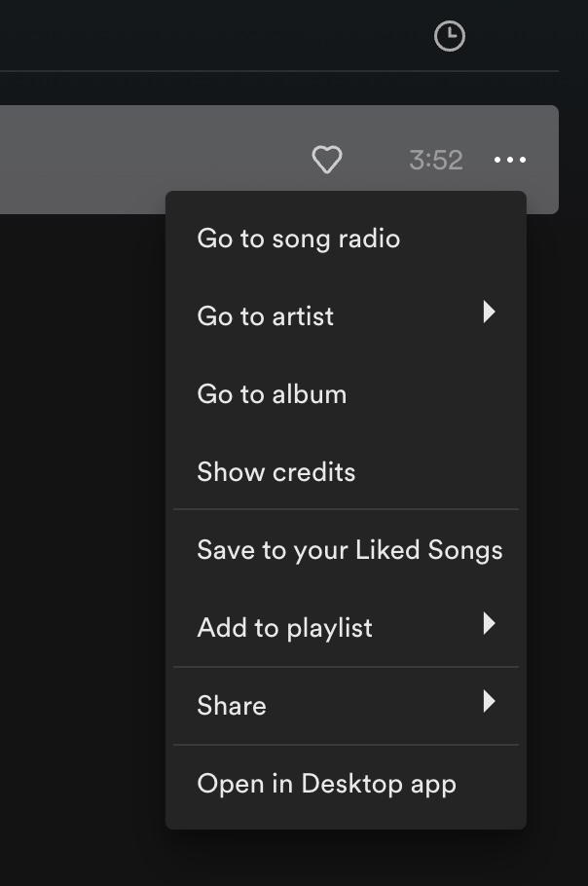Choose Save to your Liked Songs
Viewport: 588px width, 886px height.
[x=349, y=550]
